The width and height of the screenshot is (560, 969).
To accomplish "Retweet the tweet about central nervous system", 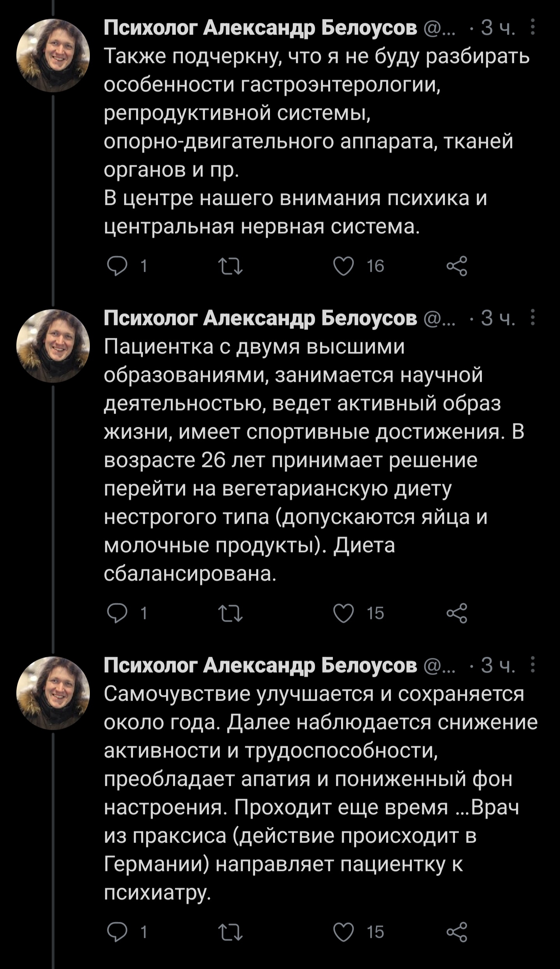I will coord(231,267).
